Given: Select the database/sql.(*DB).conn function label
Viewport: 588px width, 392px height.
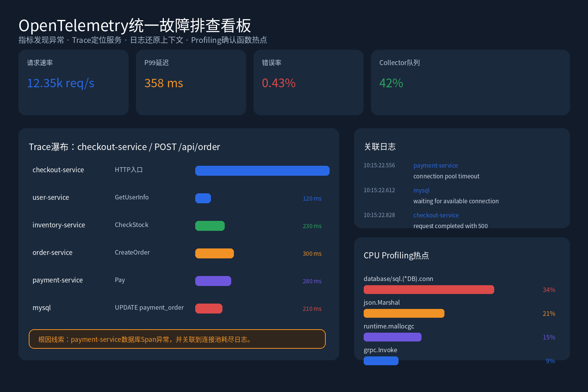Looking at the screenshot, I should pyautogui.click(x=399, y=279).
